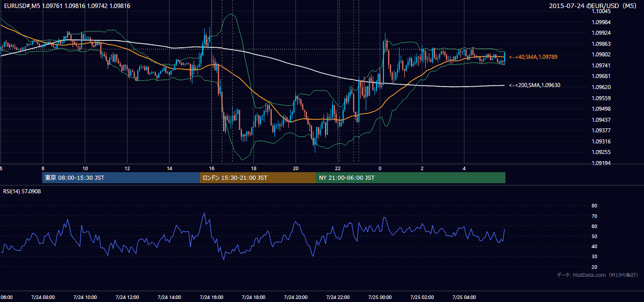Screen dimensions: 644x302
Task: Click price axis label 1.09559
Action: click(x=601, y=98)
